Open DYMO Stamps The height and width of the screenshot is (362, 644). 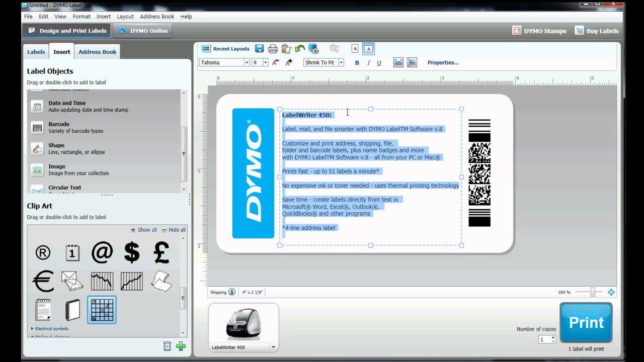(x=540, y=31)
